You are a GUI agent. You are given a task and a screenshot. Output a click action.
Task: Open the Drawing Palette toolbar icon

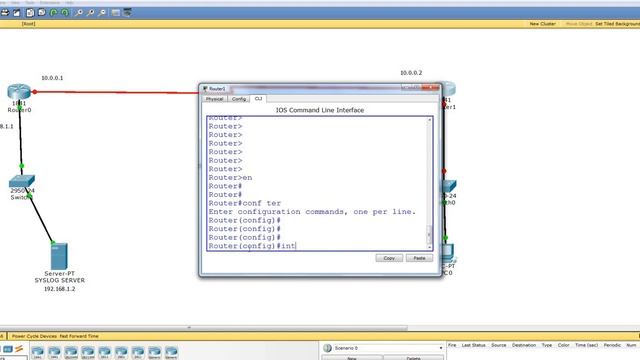(x=116, y=13)
